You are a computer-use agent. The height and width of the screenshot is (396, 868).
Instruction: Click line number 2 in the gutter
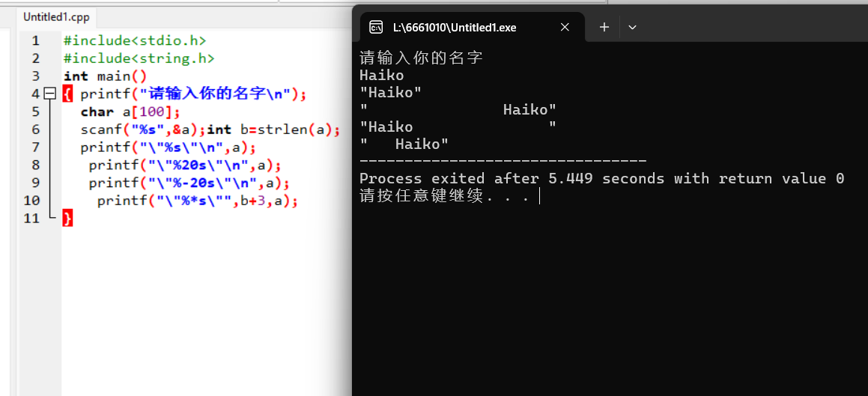tap(35, 58)
